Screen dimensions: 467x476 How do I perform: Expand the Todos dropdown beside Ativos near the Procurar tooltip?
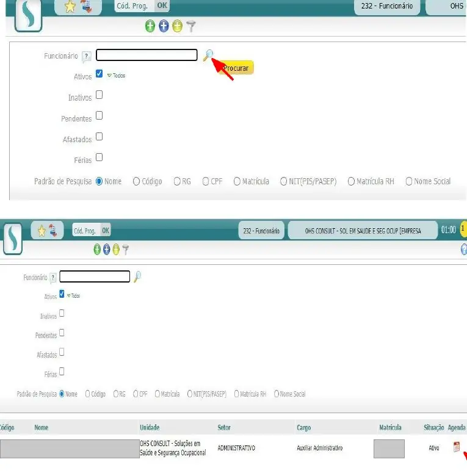[116, 75]
